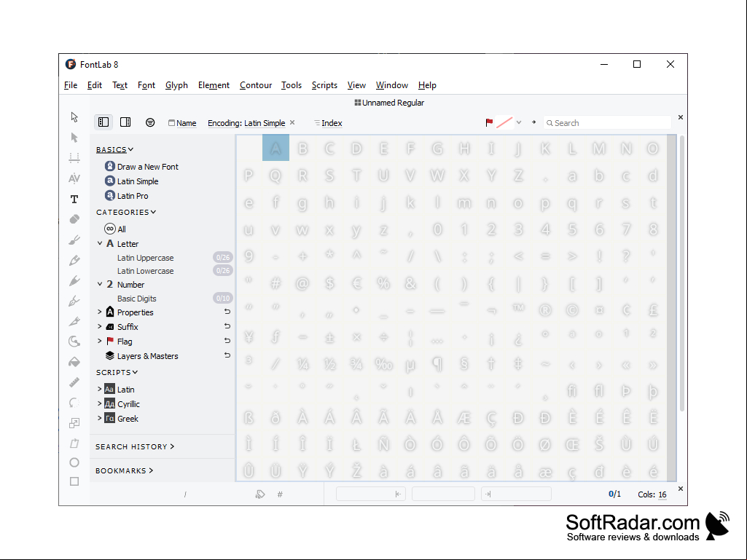Select the Fill bucket tool

pyautogui.click(x=74, y=362)
